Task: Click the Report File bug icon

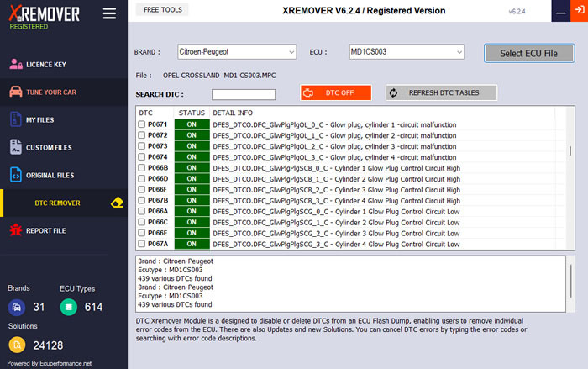Action: pos(16,229)
